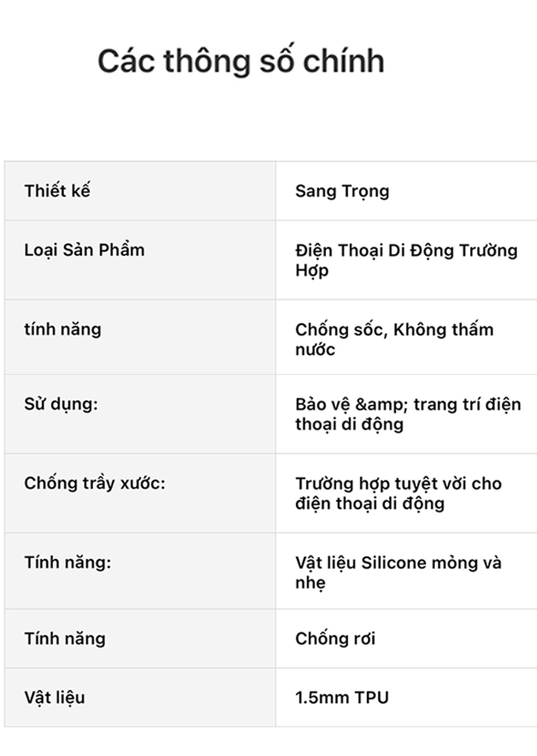Click the "Sang Trọng" value

[x=342, y=191]
